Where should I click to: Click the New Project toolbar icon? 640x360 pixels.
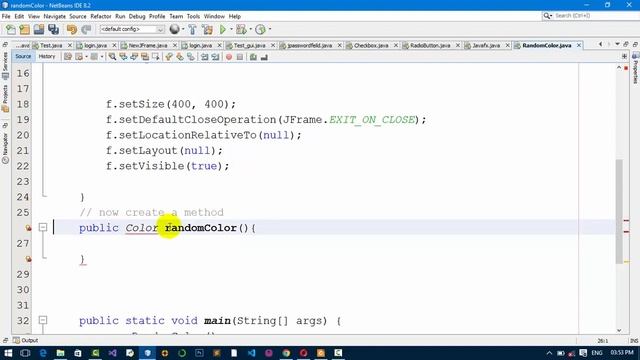click(24, 29)
